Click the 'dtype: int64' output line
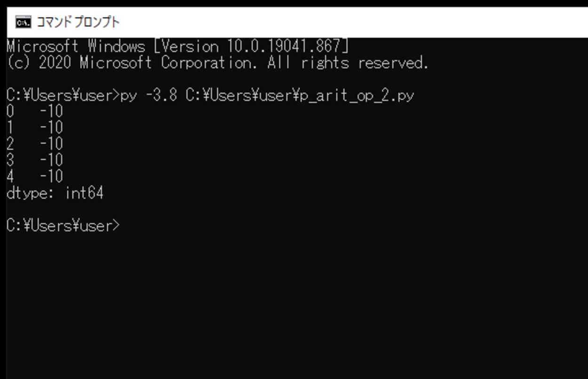Viewport: 588px width, 379px height. (x=55, y=193)
